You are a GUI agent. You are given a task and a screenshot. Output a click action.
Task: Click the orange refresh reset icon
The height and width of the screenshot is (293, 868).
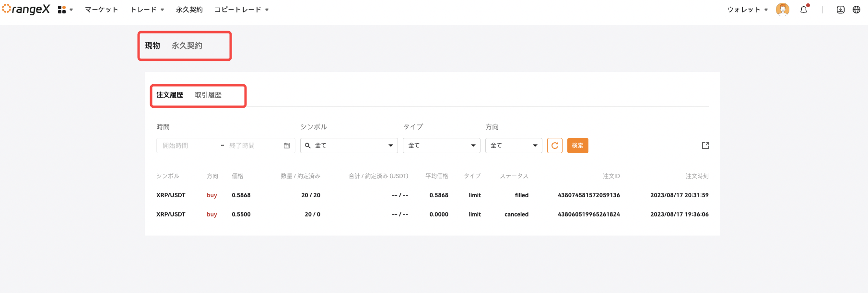(x=554, y=146)
